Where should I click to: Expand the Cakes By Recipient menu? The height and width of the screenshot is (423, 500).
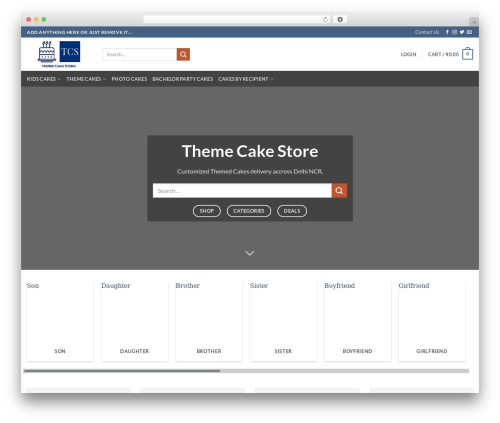[x=246, y=79]
